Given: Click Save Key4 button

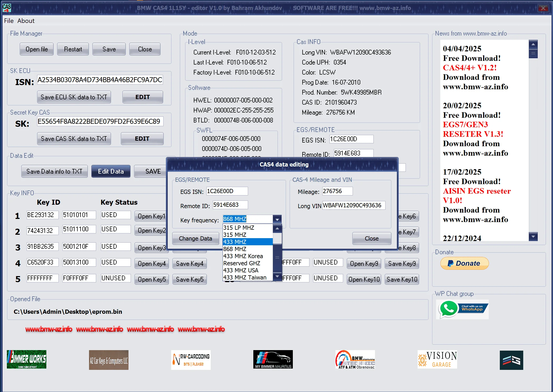Looking at the screenshot, I should (190, 264).
